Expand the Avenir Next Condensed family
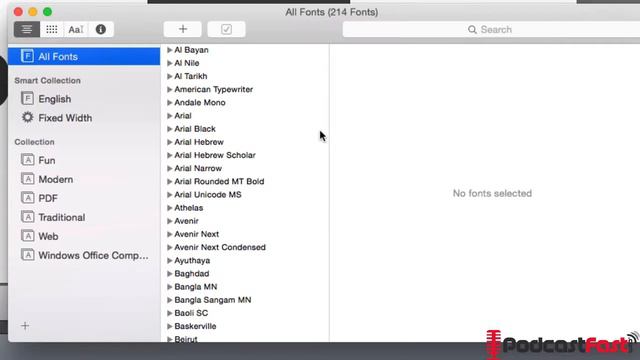This screenshot has height=360, width=640. [169, 247]
